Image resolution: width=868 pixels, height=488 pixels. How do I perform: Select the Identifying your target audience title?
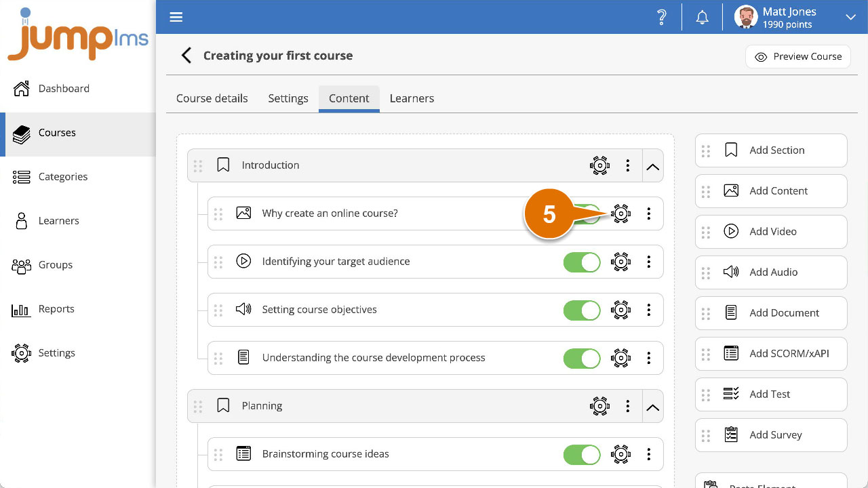pos(336,262)
